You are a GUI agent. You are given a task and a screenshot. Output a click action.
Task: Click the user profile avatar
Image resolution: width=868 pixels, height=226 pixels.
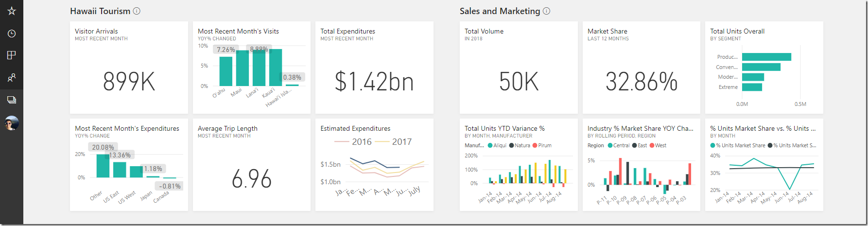[12, 123]
